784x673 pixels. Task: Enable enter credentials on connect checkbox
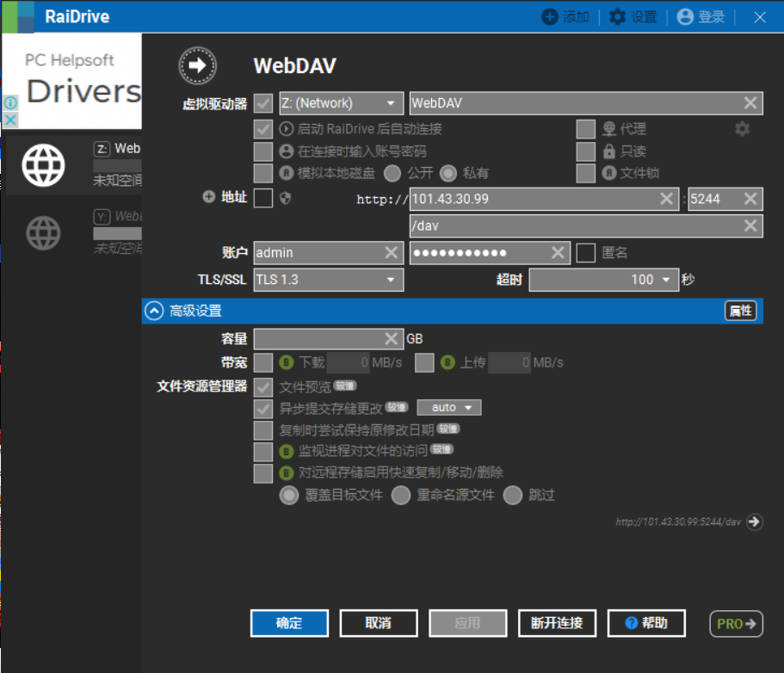click(263, 151)
